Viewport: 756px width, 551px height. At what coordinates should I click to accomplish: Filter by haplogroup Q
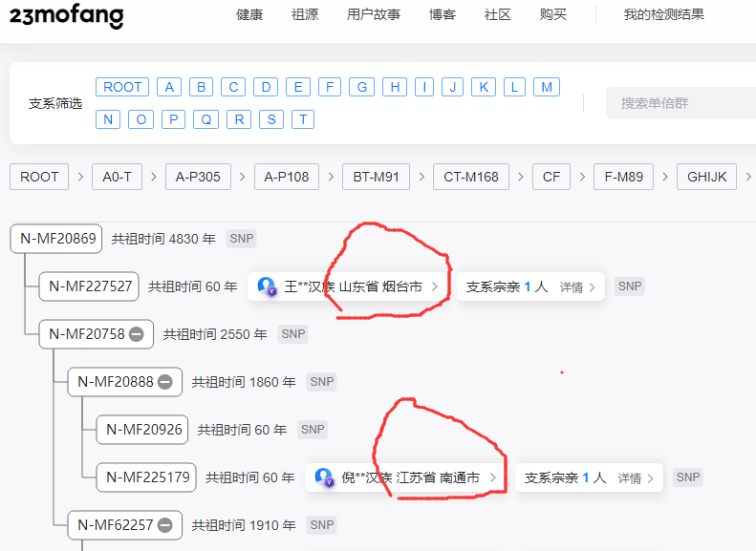(x=205, y=119)
